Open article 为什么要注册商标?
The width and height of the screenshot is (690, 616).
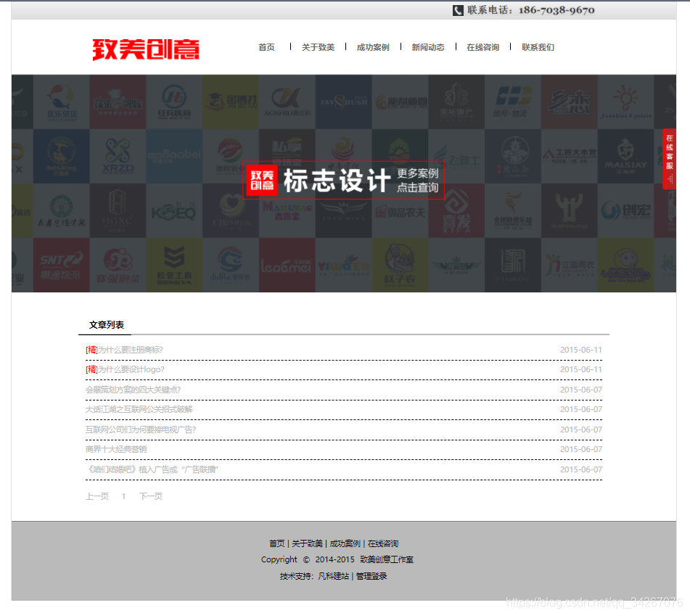pyautogui.click(x=131, y=350)
